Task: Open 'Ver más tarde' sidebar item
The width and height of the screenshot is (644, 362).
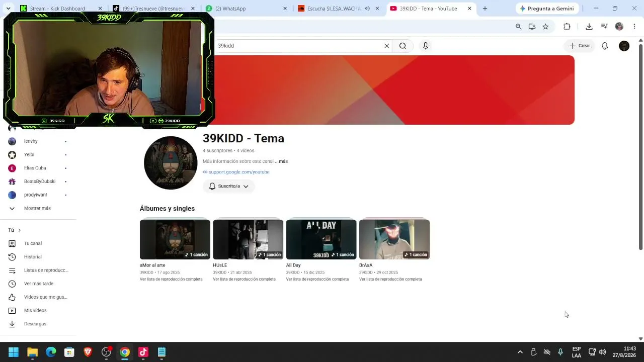Action: 38,284
